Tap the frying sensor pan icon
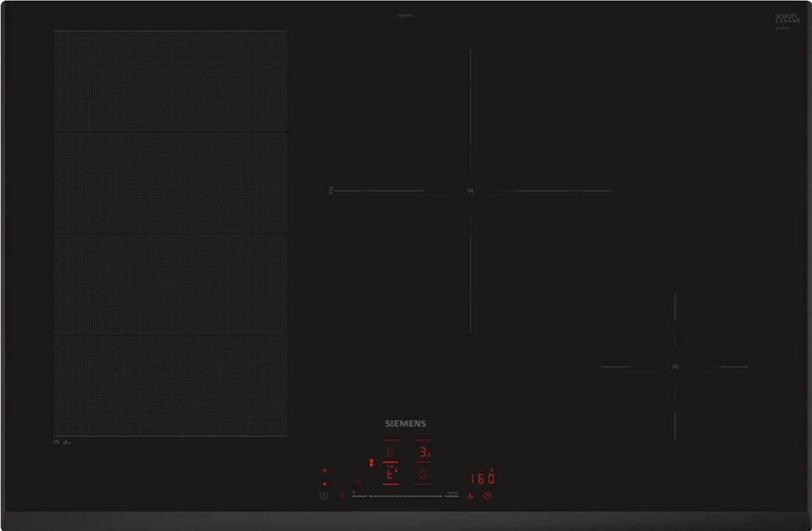 [471, 495]
